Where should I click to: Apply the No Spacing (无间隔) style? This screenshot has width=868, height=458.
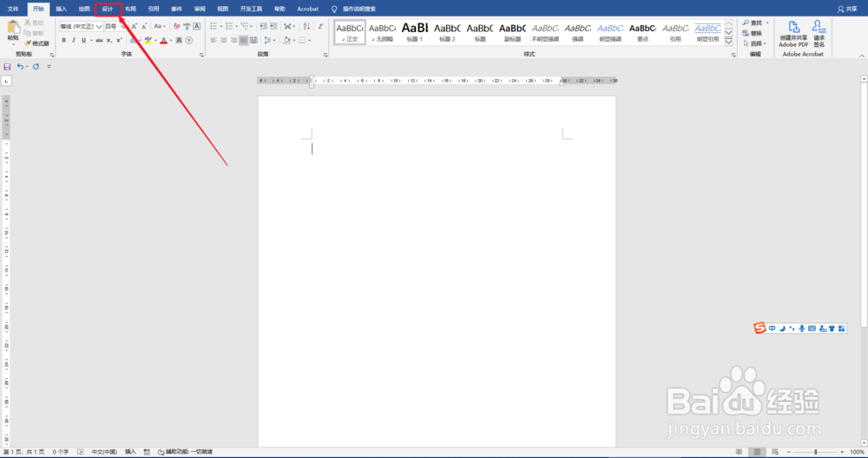tap(382, 33)
